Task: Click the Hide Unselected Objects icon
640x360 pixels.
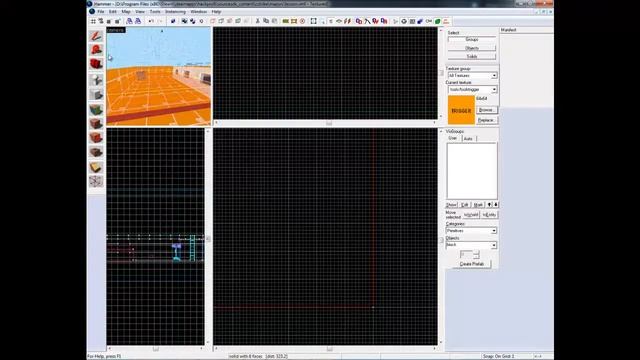Action: 221,21
